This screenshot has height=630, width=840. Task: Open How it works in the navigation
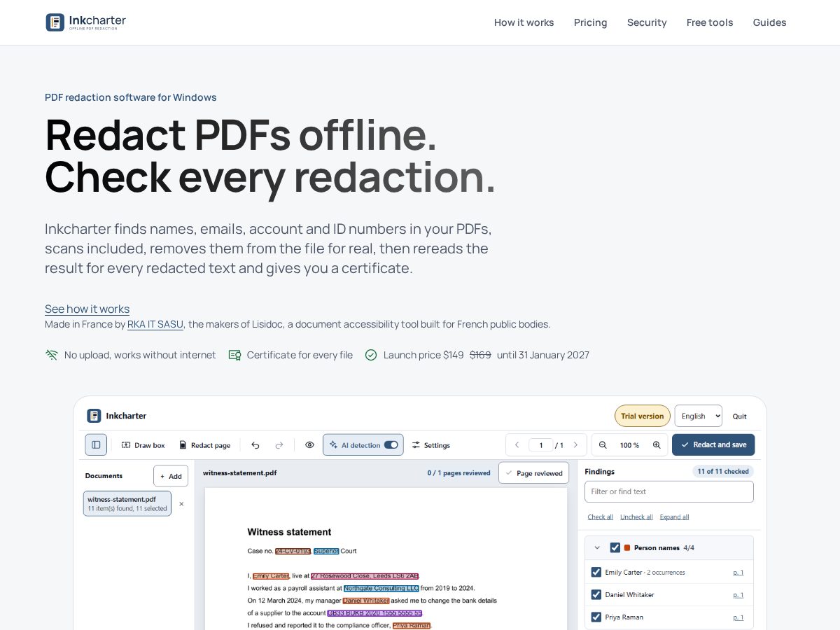tap(524, 22)
